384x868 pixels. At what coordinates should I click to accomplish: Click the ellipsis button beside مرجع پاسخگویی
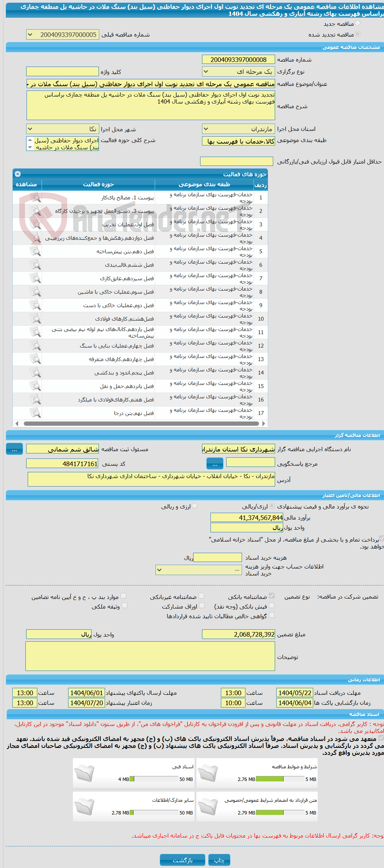pyautogui.click(x=215, y=464)
